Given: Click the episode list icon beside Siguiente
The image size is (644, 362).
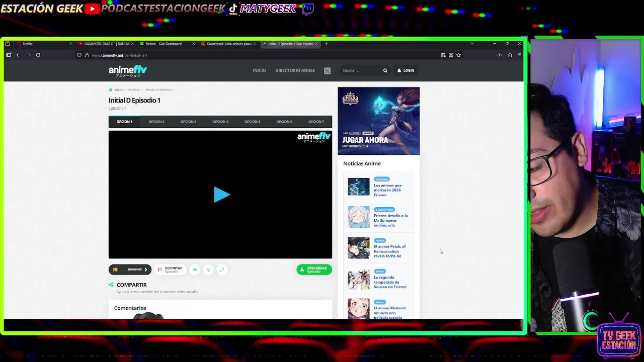Looking at the screenshot, I should (x=115, y=269).
